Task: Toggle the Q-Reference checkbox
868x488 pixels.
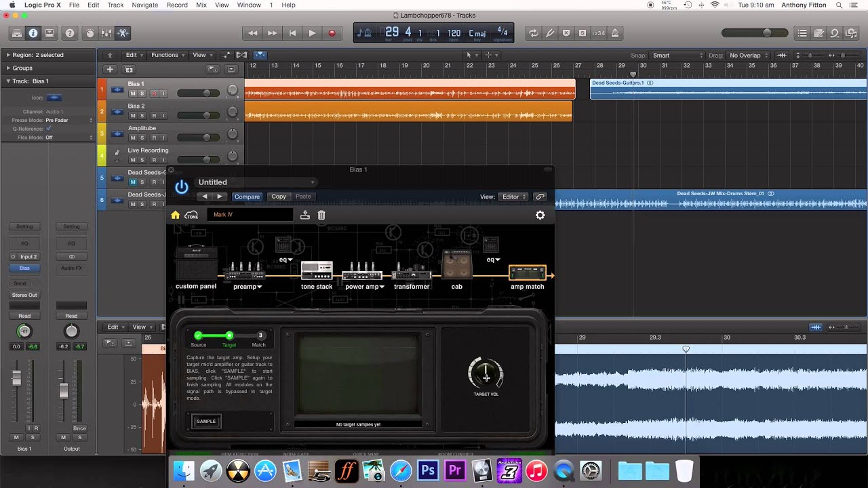Action: click(48, 129)
